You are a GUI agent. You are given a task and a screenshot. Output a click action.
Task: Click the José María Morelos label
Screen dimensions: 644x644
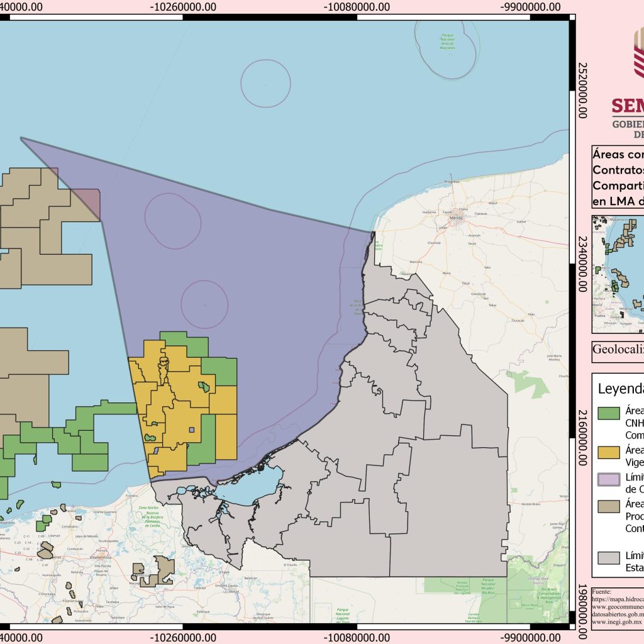point(554,357)
